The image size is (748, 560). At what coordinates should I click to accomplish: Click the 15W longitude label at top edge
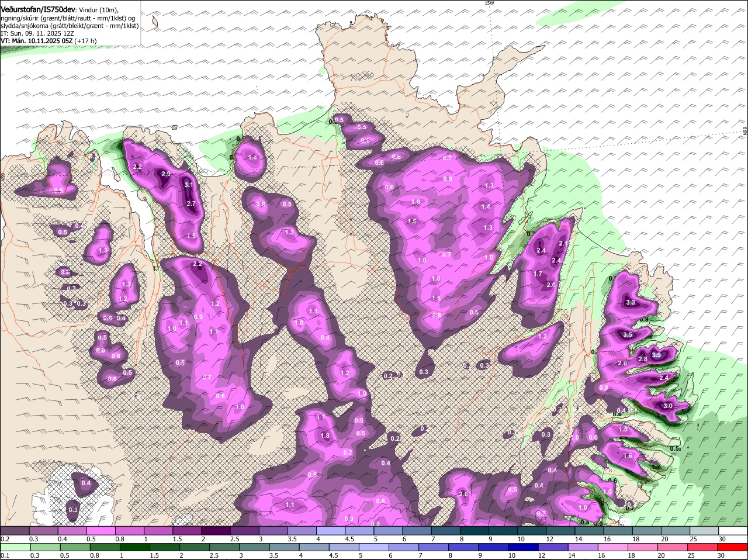click(x=489, y=3)
